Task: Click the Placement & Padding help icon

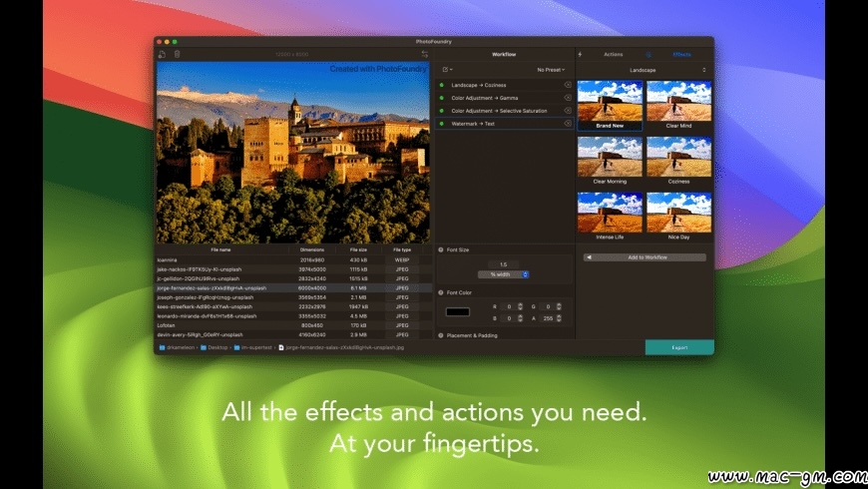Action: 441,335
